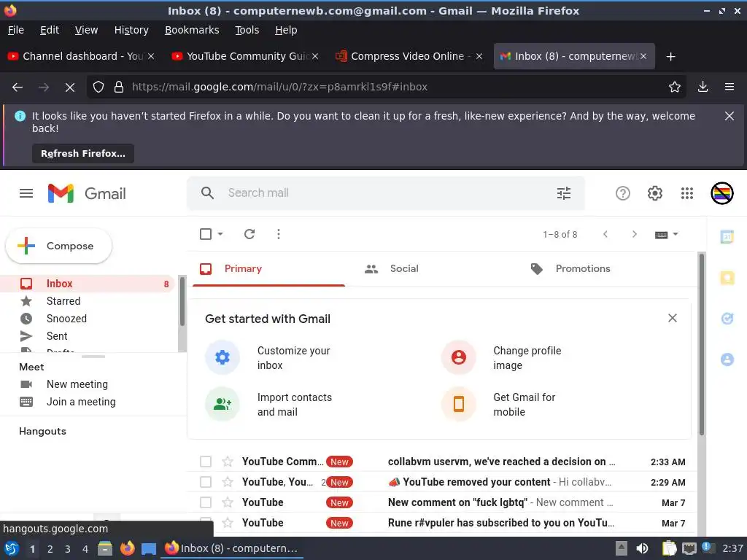Open Google Calendar side panel icon

tap(727, 236)
